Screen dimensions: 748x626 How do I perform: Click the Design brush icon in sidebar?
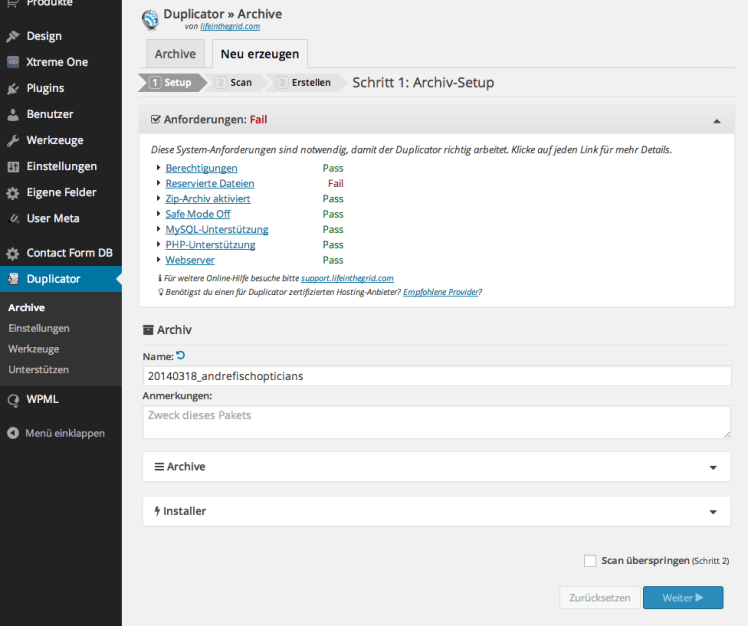[13, 36]
